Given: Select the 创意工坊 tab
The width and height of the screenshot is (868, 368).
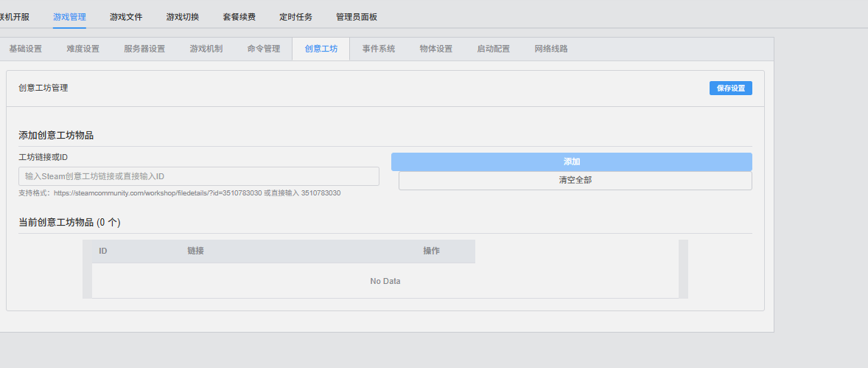Looking at the screenshot, I should tap(321, 49).
